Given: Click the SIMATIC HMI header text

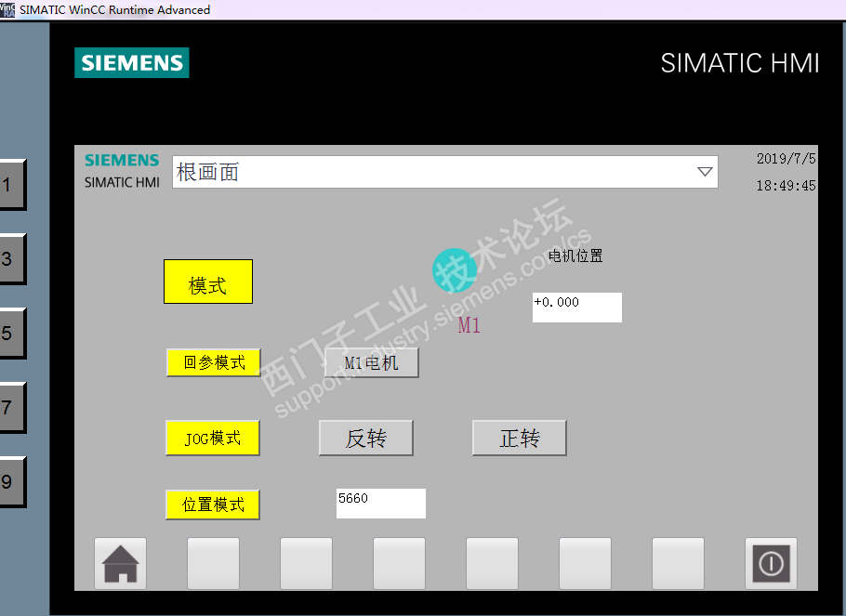Looking at the screenshot, I should pyautogui.click(x=740, y=63).
